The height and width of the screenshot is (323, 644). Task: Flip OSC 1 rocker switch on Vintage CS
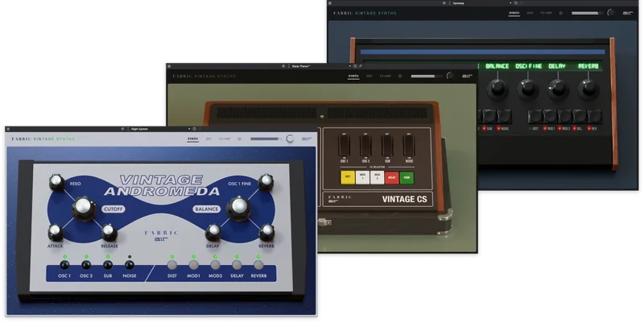[345, 146]
